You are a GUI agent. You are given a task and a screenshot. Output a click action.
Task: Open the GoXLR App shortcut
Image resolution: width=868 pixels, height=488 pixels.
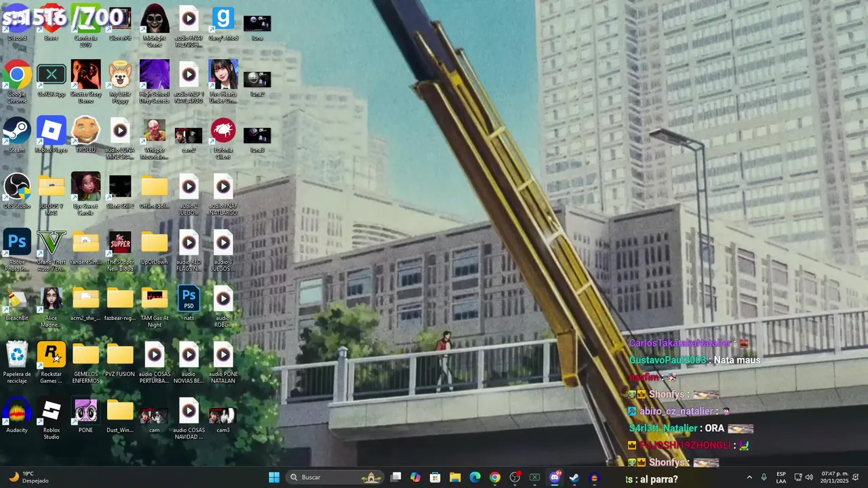(51, 79)
